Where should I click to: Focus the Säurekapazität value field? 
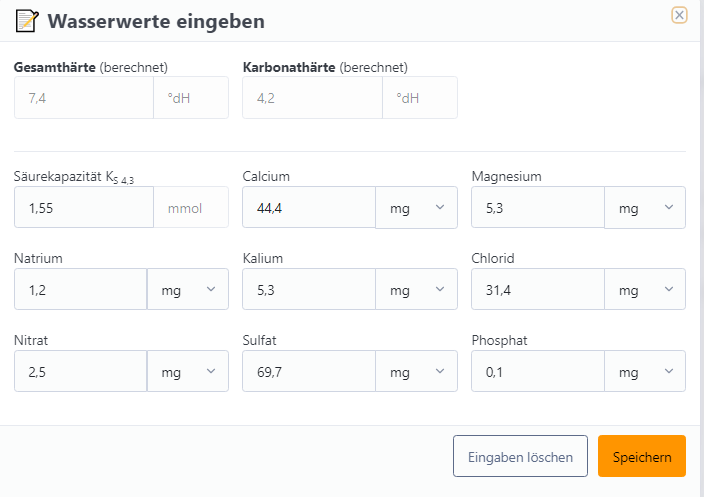pyautogui.click(x=84, y=207)
